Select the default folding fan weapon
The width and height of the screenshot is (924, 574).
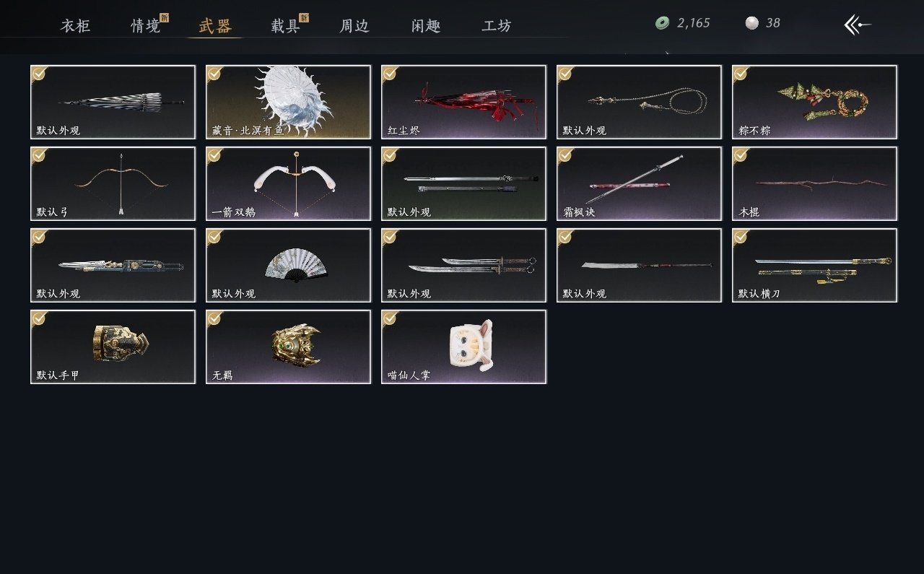click(x=288, y=265)
